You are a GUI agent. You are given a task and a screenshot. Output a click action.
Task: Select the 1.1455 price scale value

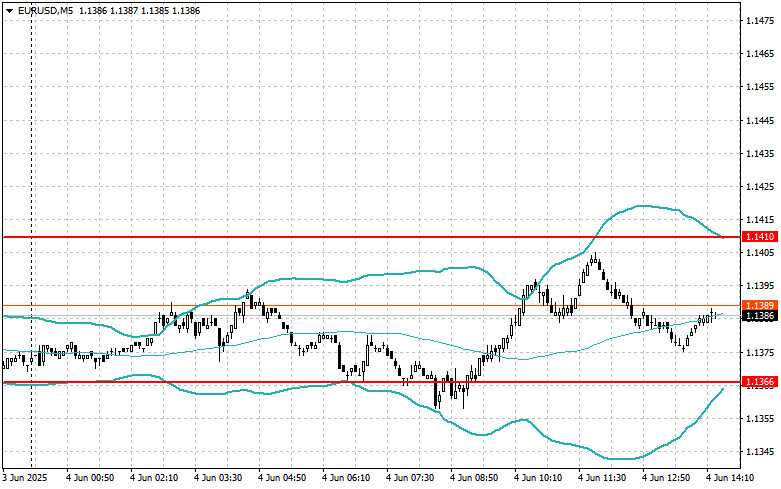[x=760, y=87]
